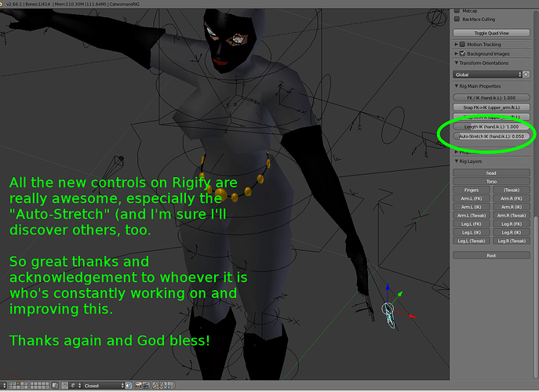Toggle the Leg.L (FK) rig layer

point(472,224)
